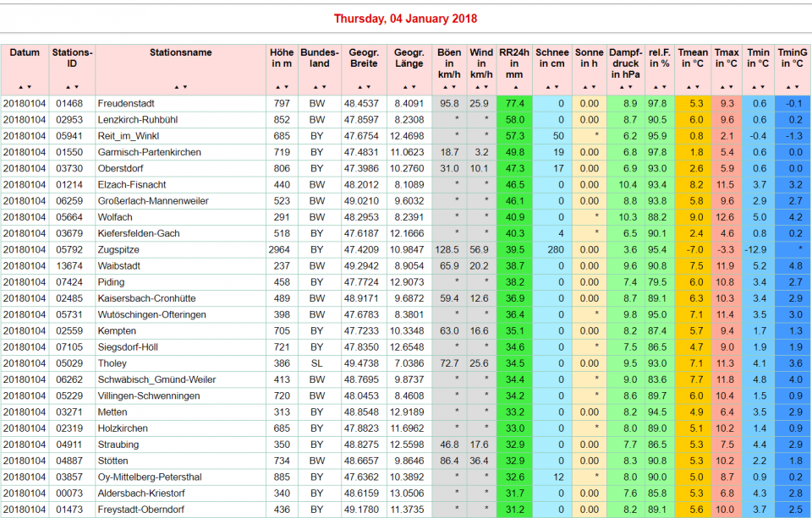Sort Bundesland column ascending
The width and height of the screenshot is (812, 518).
[315, 87]
